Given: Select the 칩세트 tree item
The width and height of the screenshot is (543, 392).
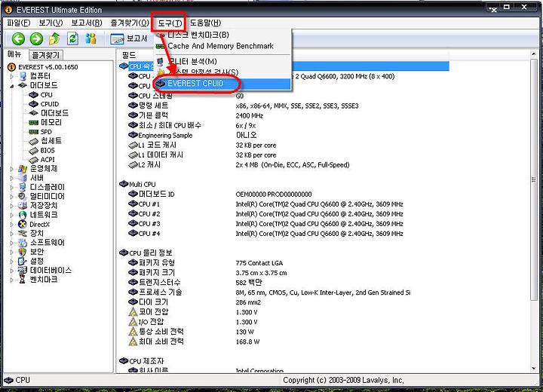Looking at the screenshot, I should click(51, 141).
